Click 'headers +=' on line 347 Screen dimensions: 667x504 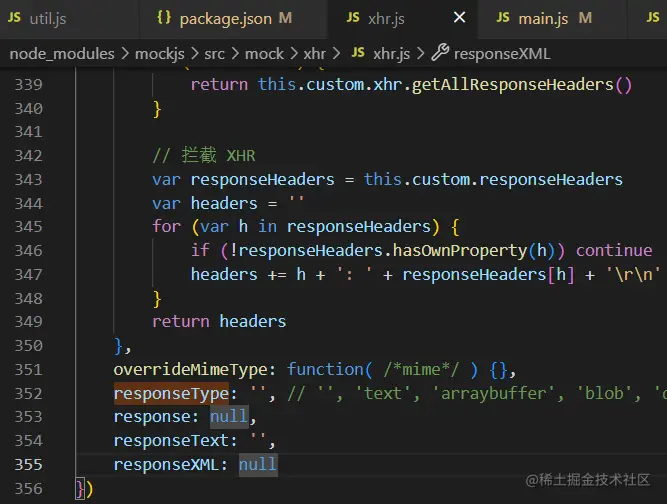(x=239, y=275)
